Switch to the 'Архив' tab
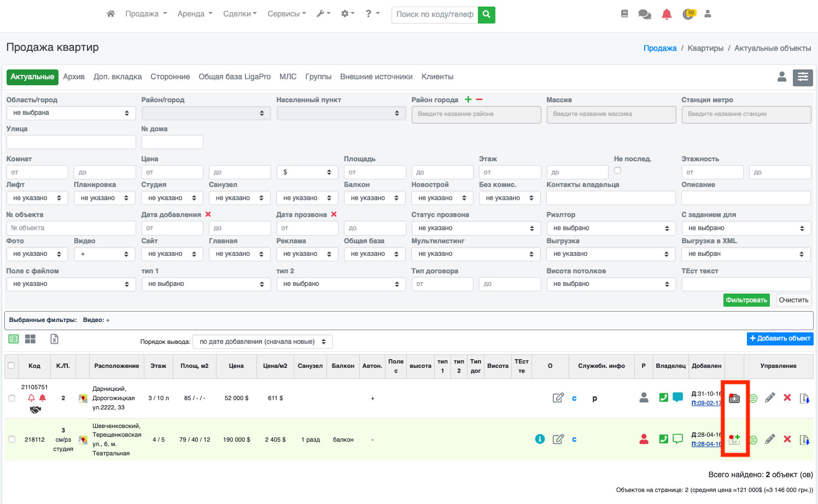This screenshot has width=818, height=504. [74, 77]
